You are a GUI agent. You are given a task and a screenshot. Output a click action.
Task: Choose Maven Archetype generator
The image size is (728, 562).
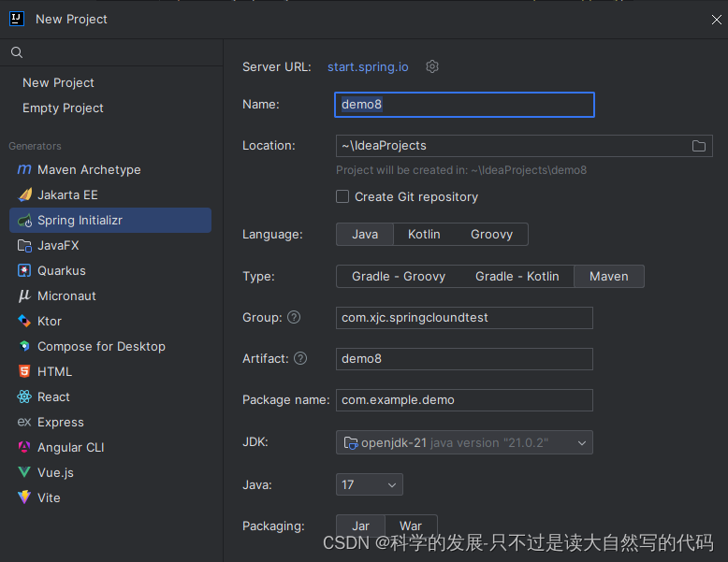point(110,170)
